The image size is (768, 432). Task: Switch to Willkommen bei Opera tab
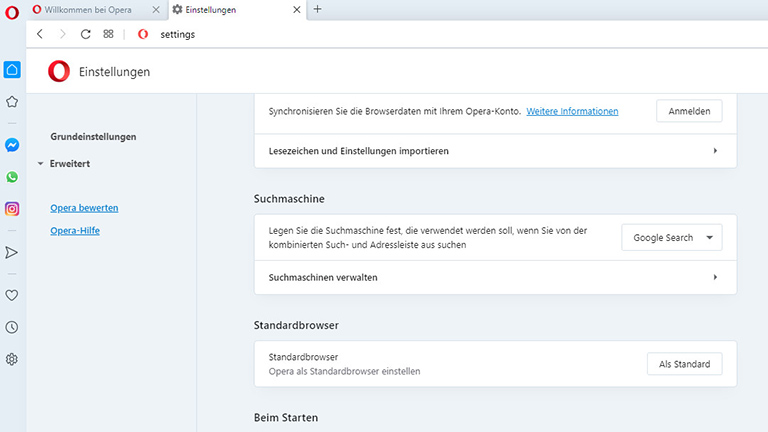coord(88,9)
